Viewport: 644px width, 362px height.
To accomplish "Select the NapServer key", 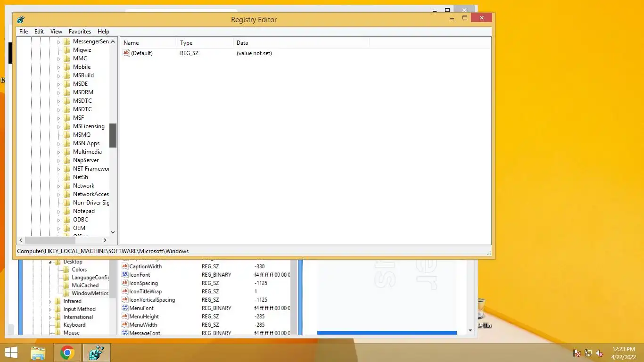I will click(x=86, y=160).
